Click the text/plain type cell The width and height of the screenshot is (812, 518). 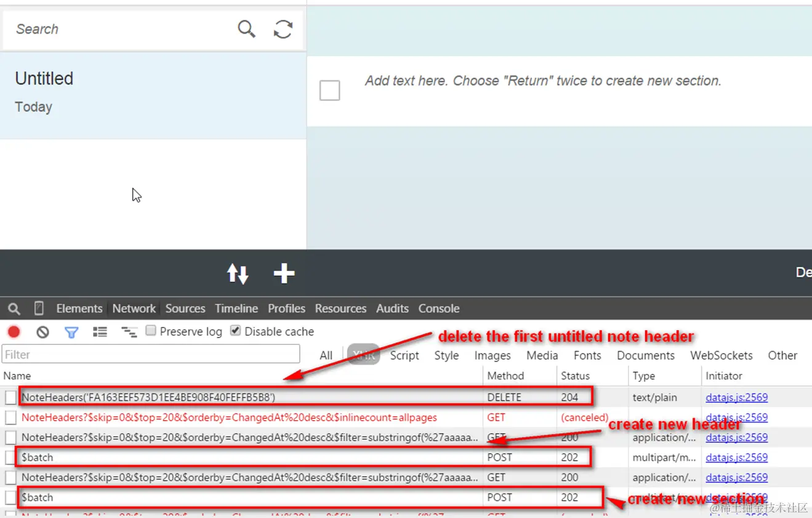654,398
